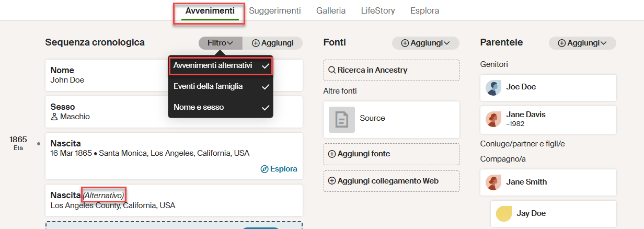Click the 1865 timeline dot marker
The height and width of the screenshot is (229, 644).
(x=39, y=143)
